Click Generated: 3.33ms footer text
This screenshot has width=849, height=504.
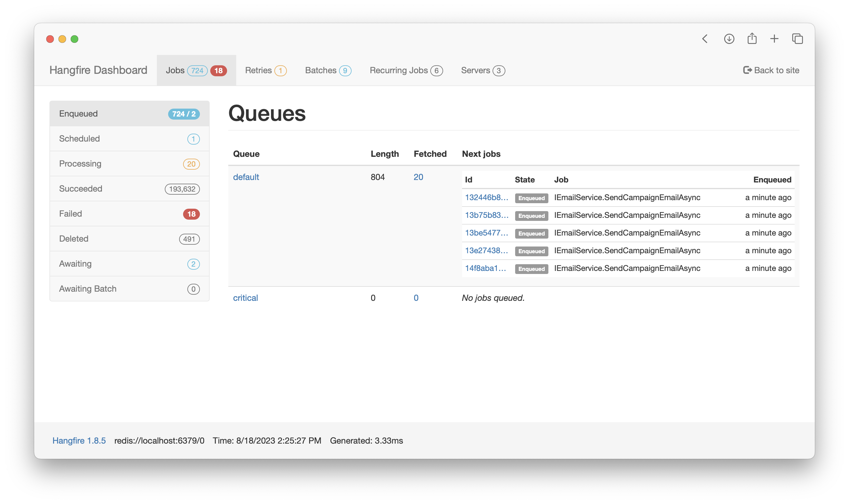click(366, 441)
